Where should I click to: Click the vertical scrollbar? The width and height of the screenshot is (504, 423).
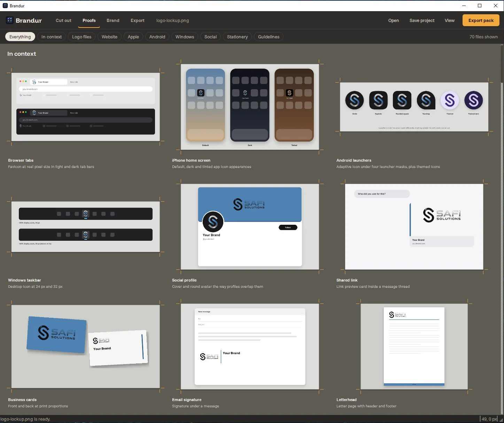[x=502, y=64]
